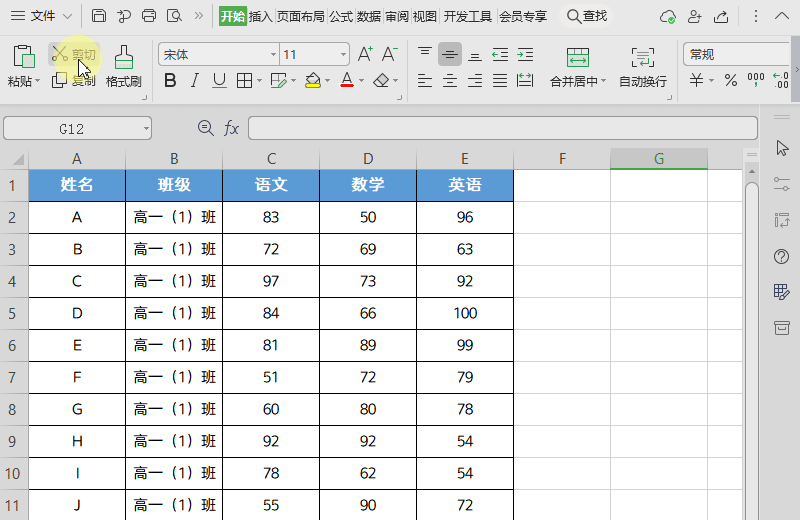Viewport: 800px width, 520px height.
Task: Toggle Wrap Text (自动换行)
Action: pyautogui.click(x=642, y=66)
